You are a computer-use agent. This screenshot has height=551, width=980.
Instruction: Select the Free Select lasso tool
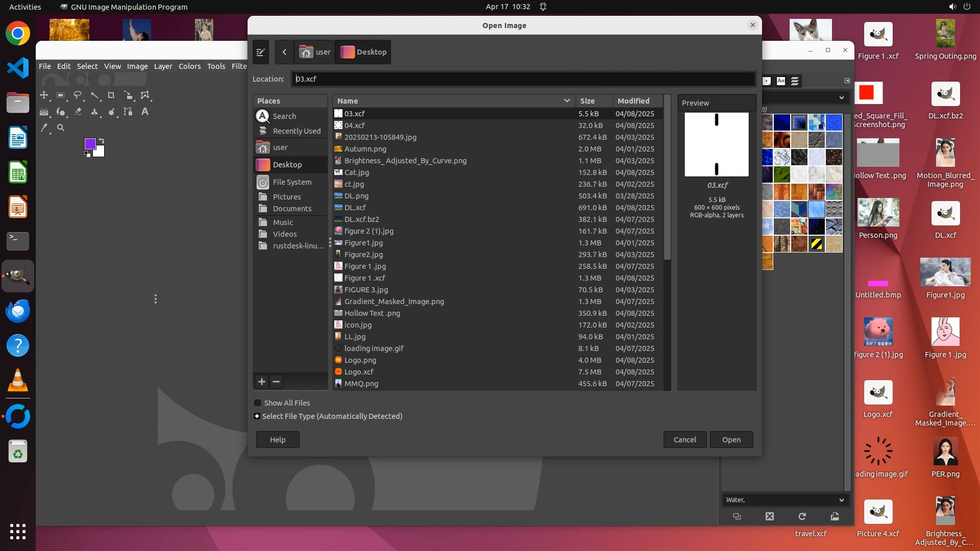[78, 95]
